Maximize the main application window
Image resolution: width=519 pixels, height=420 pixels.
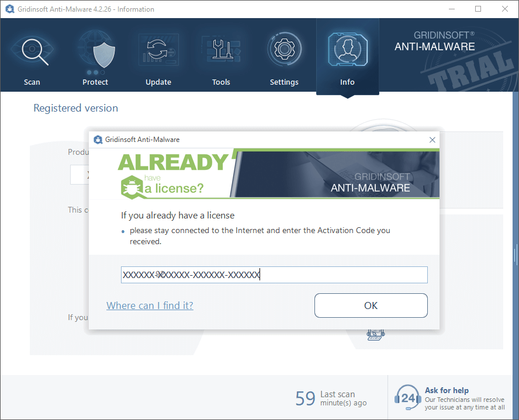[x=478, y=9]
